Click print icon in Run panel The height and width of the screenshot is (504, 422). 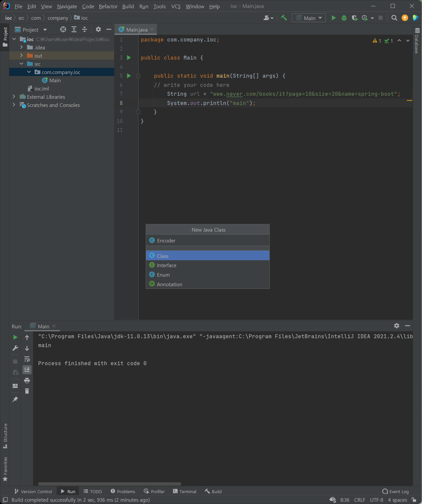[x=27, y=380]
